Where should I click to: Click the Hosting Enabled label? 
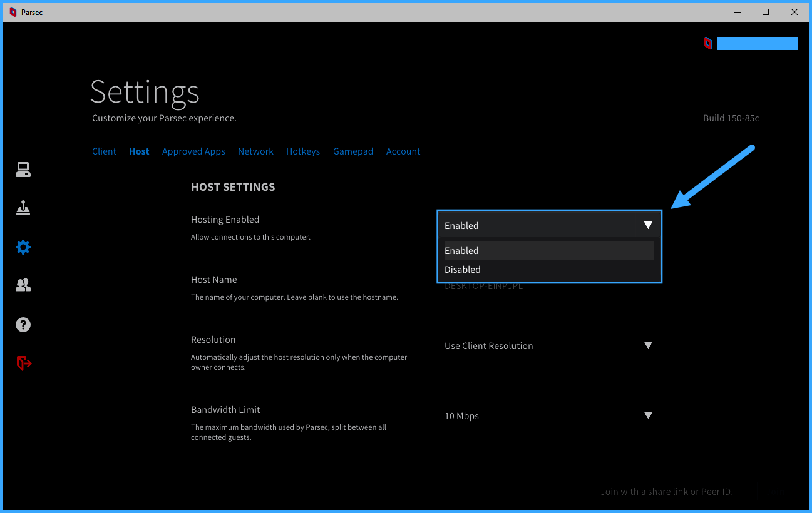[x=225, y=220]
